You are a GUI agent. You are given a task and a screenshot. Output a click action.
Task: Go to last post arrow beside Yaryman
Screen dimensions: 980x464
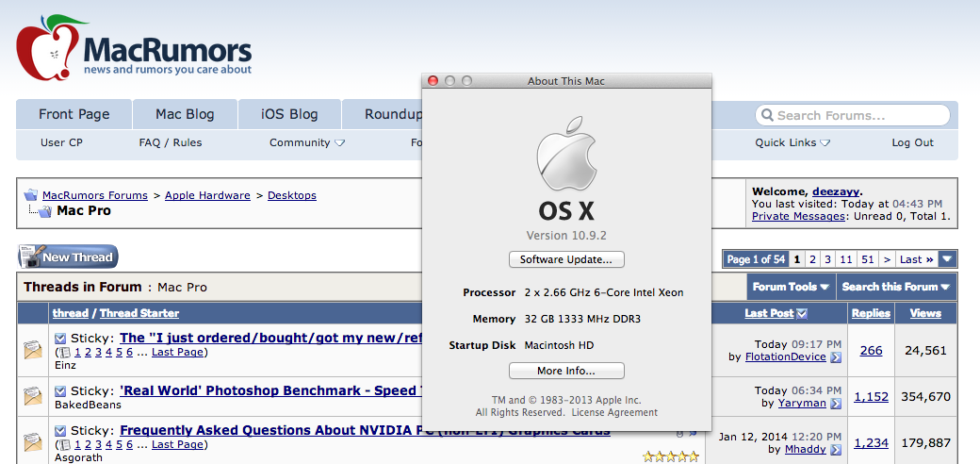point(836,404)
